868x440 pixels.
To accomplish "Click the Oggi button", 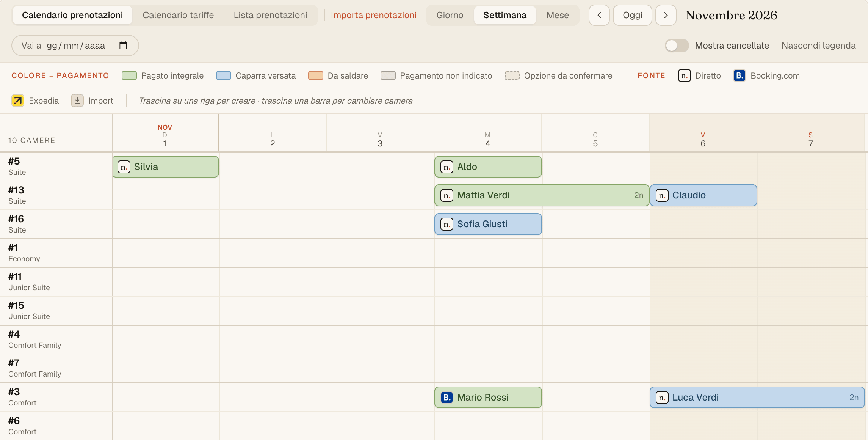I will (x=633, y=15).
